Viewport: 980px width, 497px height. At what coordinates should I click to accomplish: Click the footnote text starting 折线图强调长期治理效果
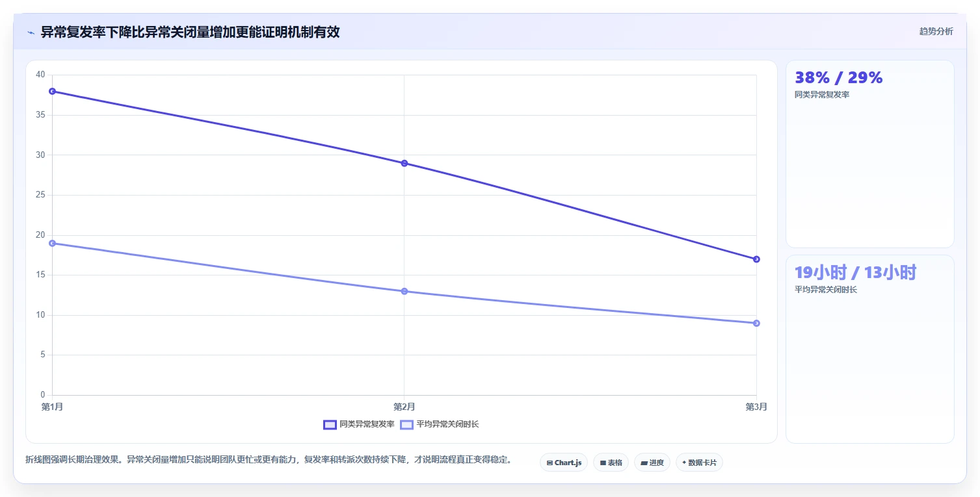269,459
